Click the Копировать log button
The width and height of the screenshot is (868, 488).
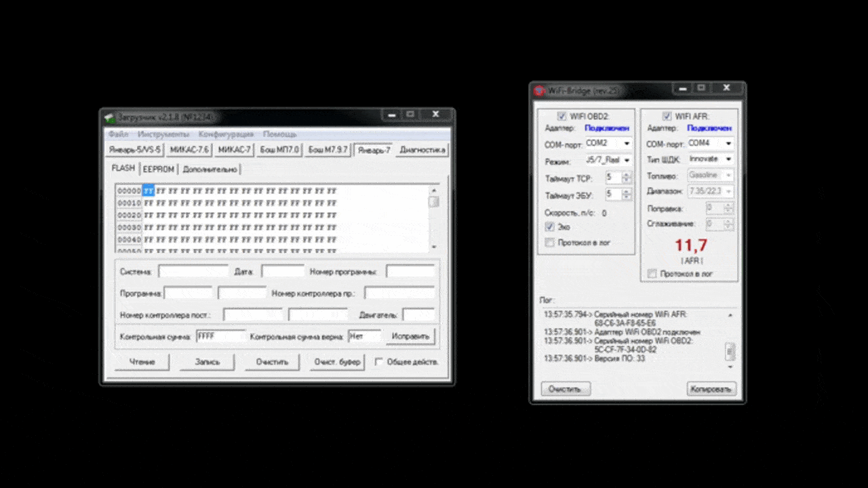click(711, 389)
